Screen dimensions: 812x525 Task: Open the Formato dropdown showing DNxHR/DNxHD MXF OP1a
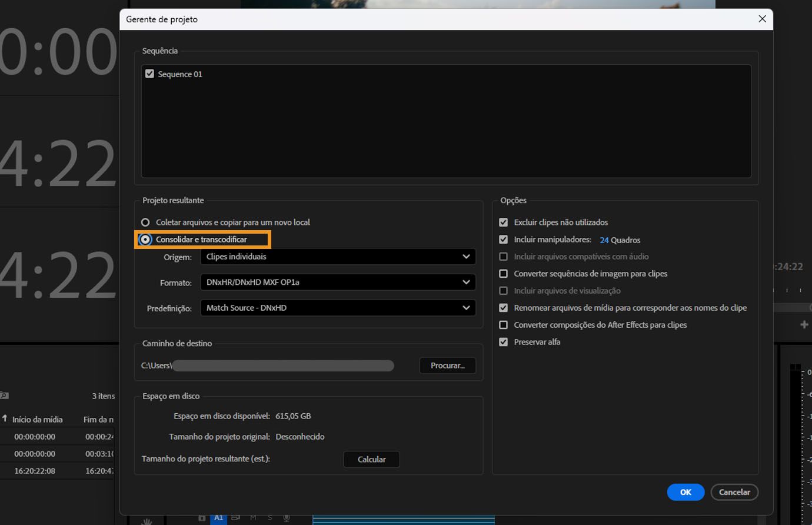[338, 283]
